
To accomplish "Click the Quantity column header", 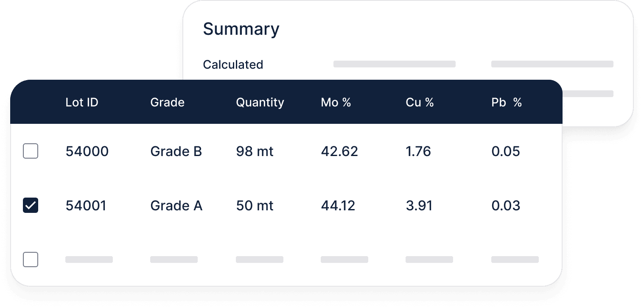I will [x=260, y=103].
